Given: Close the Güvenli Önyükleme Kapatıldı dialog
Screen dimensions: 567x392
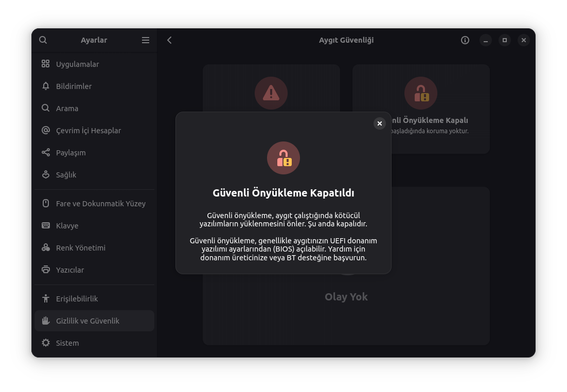Looking at the screenshot, I should pyautogui.click(x=380, y=123).
